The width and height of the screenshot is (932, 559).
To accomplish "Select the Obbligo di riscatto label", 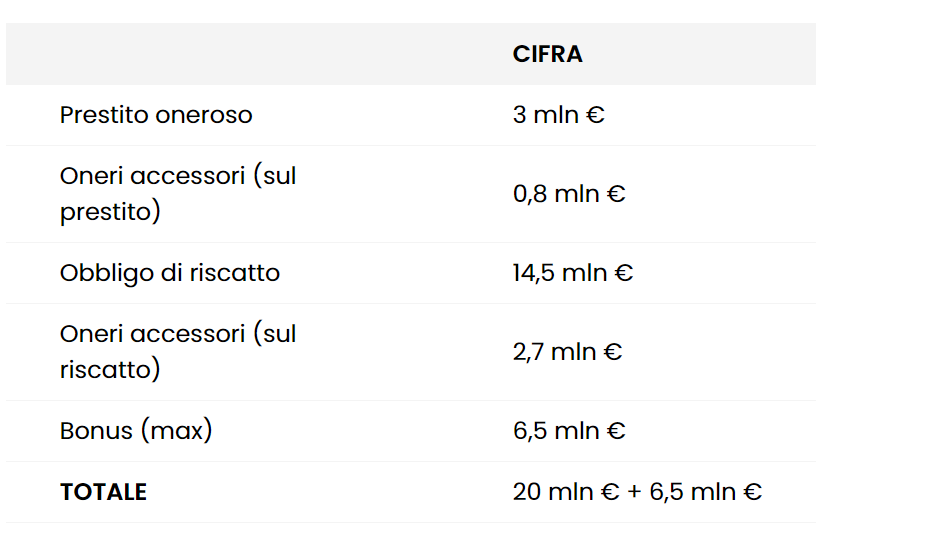I will click(x=169, y=273).
